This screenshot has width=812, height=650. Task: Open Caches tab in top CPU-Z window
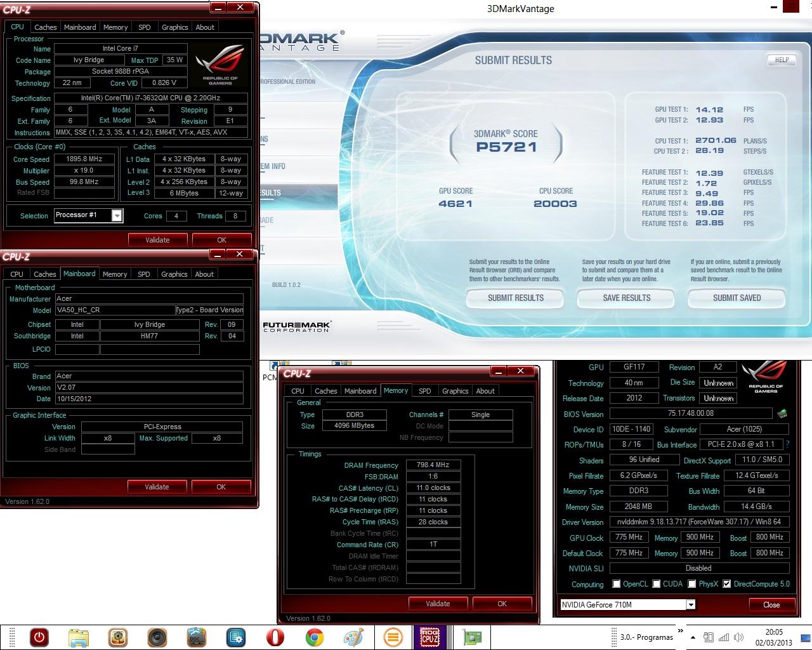46,27
